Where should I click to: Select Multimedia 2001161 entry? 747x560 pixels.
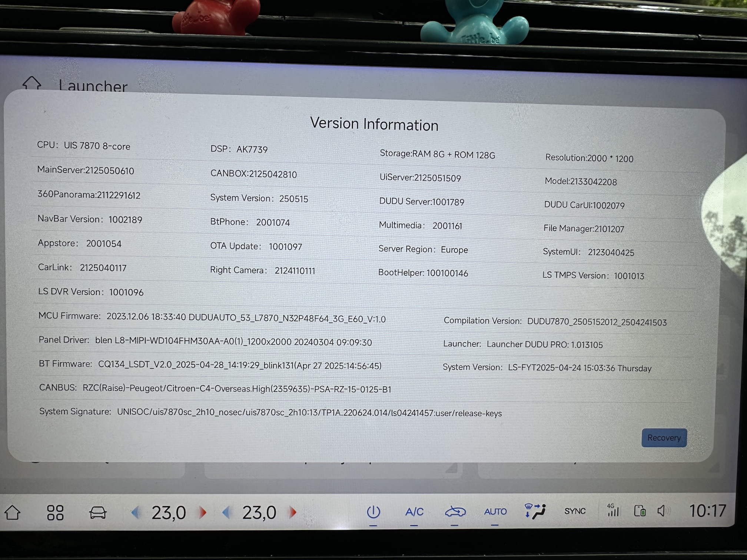[421, 226]
